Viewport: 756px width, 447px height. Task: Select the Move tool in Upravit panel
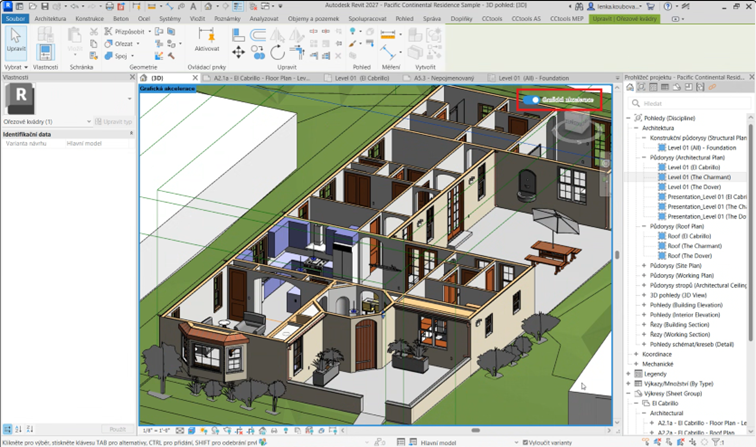pyautogui.click(x=238, y=52)
